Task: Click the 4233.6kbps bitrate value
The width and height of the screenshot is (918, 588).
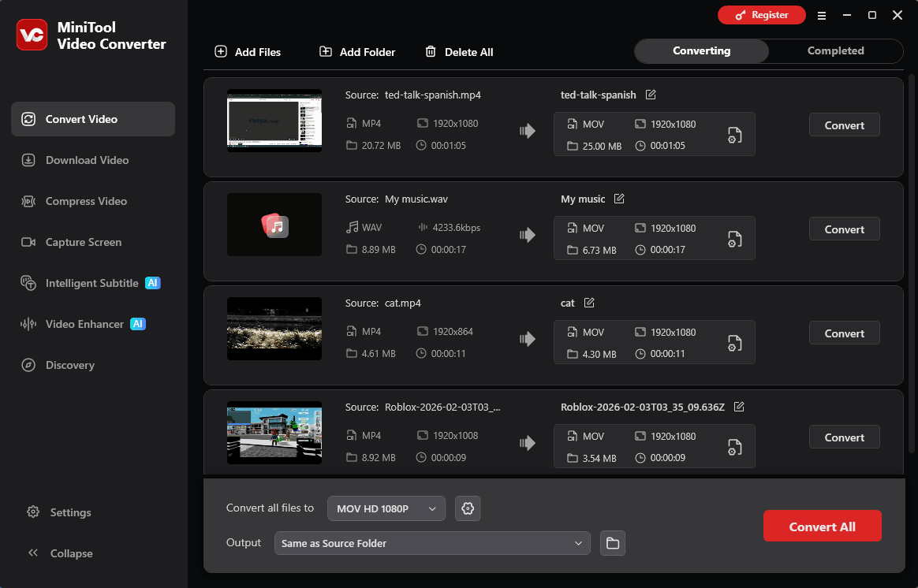Action: pyautogui.click(x=456, y=228)
